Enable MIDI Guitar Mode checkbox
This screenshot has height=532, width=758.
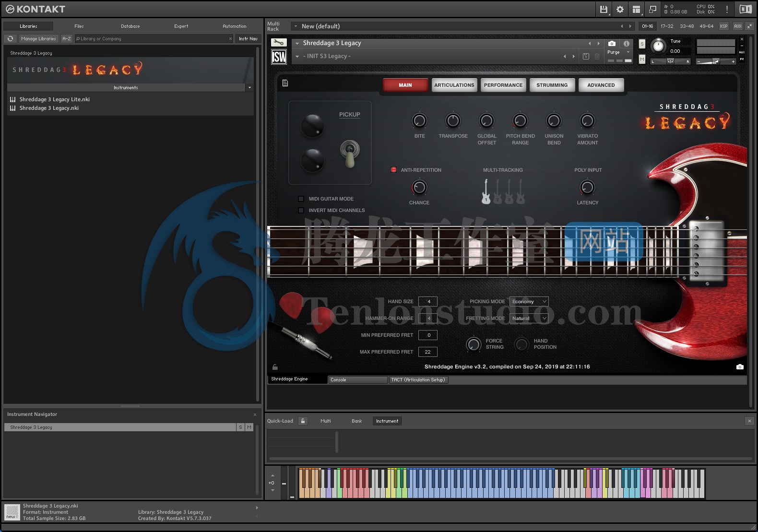(301, 199)
